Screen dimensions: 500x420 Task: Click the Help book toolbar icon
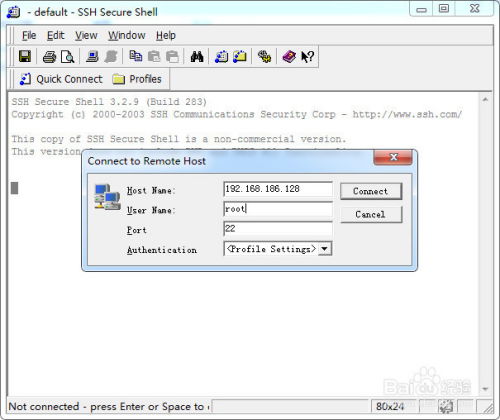coord(289,57)
